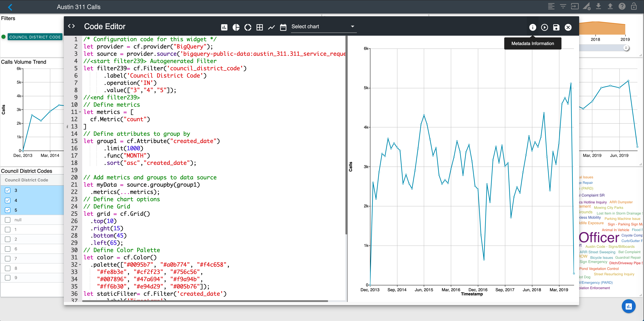The image size is (644, 321).
Task: Click the Code Editor title text
Action: [x=105, y=26]
